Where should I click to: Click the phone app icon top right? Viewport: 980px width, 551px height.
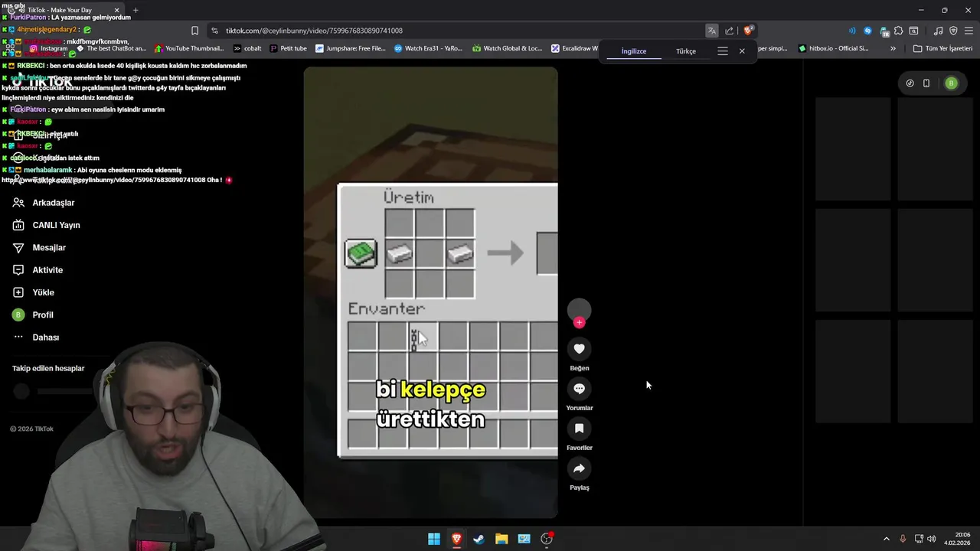[926, 83]
